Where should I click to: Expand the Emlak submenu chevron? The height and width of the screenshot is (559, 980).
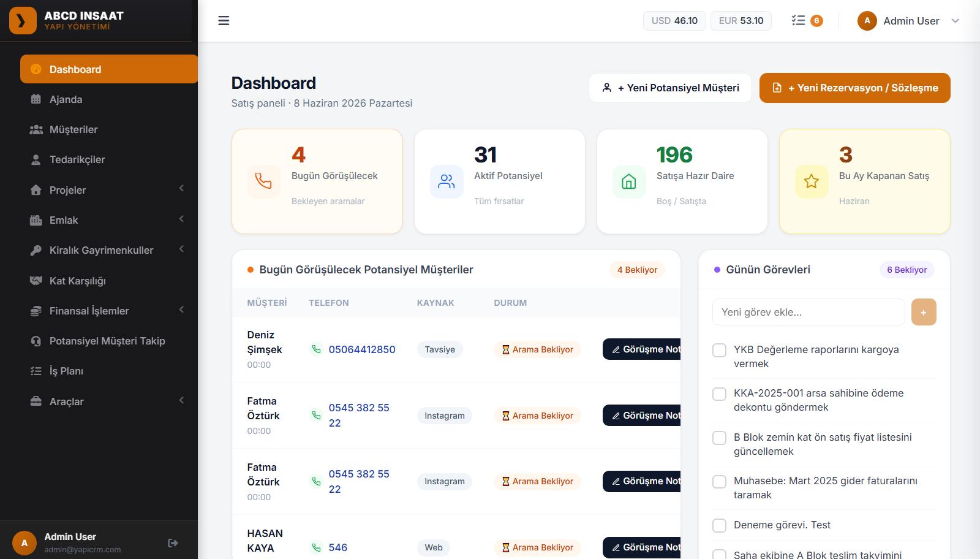181,219
